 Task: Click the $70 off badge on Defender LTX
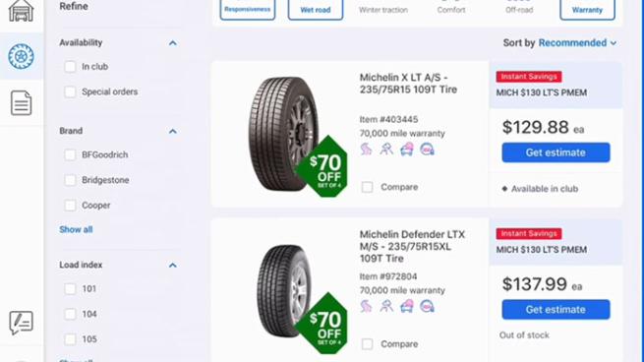point(322,324)
